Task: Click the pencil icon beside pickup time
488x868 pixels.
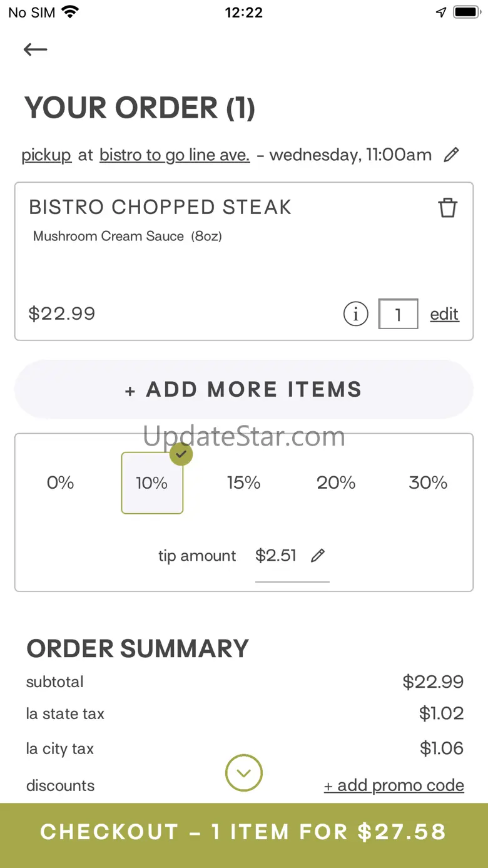Action: coord(451,155)
